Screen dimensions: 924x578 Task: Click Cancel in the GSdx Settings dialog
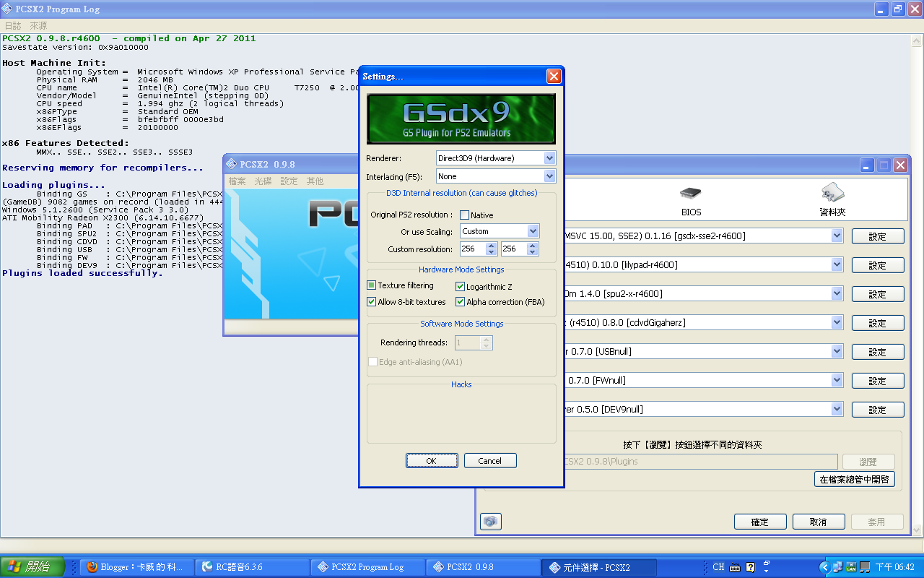click(x=489, y=461)
